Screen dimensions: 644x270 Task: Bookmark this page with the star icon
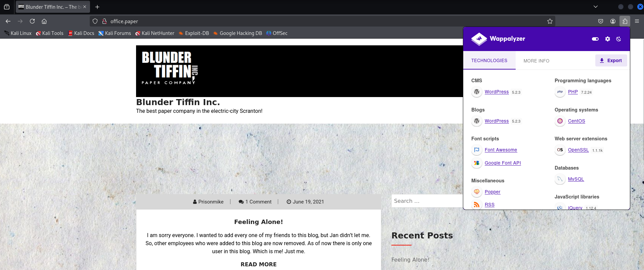pos(550,21)
